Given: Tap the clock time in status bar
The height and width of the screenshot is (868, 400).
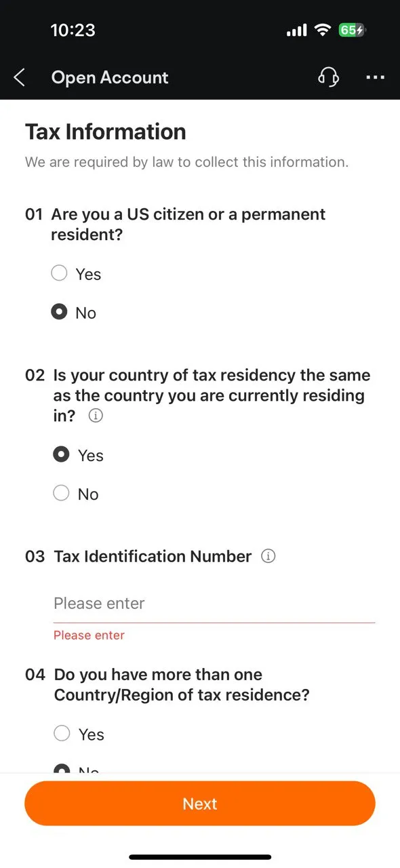Looking at the screenshot, I should [x=73, y=31].
